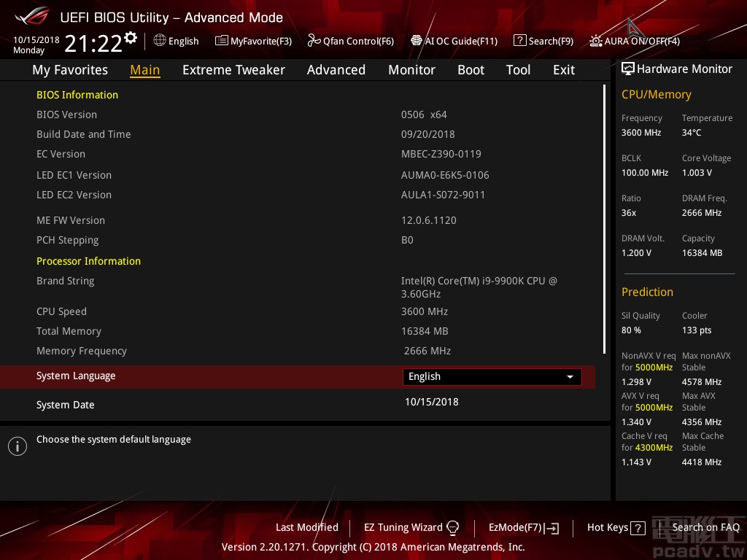Open Search(F9) question mark icon
Screen dimensions: 747x560
click(x=519, y=41)
